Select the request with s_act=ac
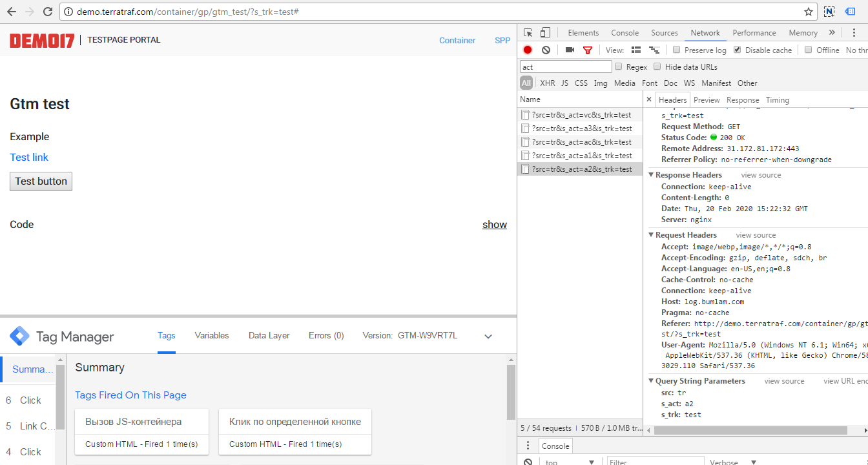The height and width of the screenshot is (465, 868). (581, 142)
